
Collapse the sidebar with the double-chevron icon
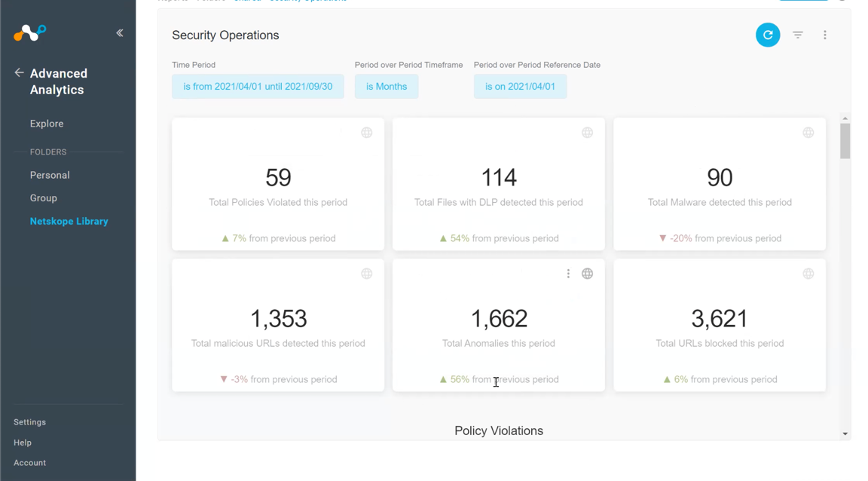(x=119, y=32)
